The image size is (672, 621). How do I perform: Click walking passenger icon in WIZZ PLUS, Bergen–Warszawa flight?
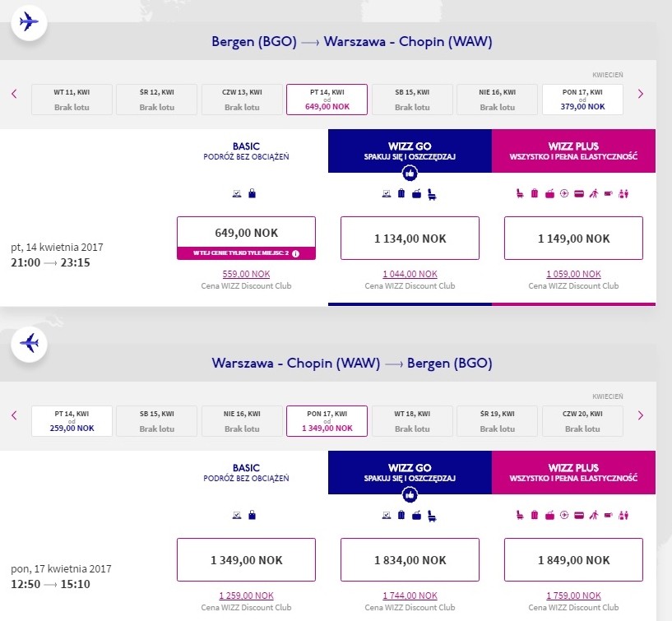point(594,194)
